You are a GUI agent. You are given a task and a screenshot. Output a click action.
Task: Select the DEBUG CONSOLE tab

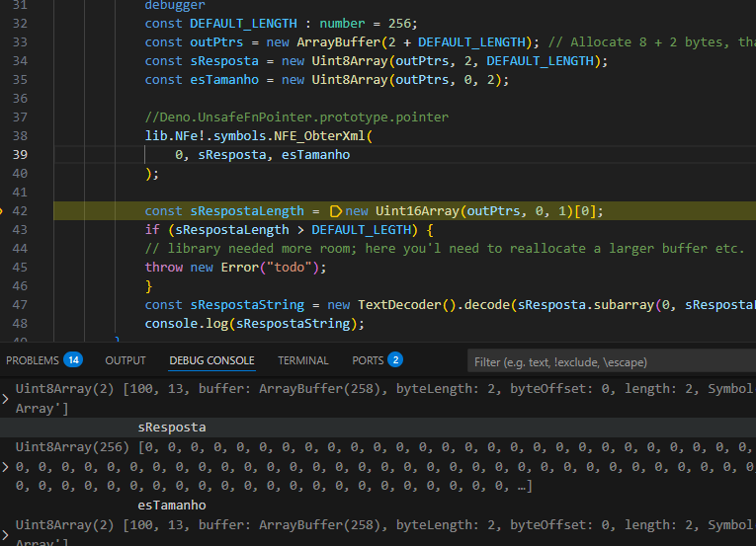point(211,360)
